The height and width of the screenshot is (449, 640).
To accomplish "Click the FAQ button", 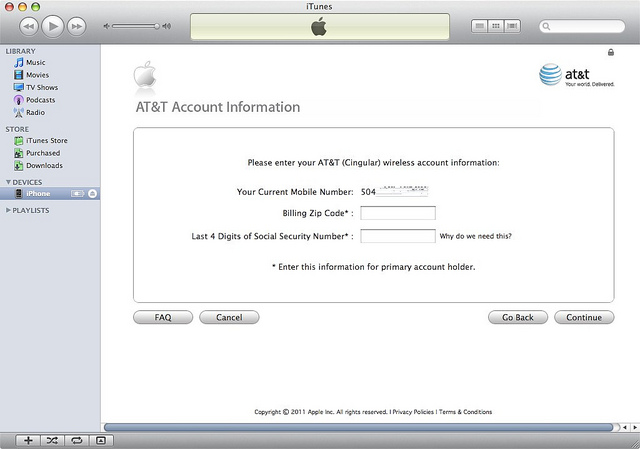I will pos(163,317).
